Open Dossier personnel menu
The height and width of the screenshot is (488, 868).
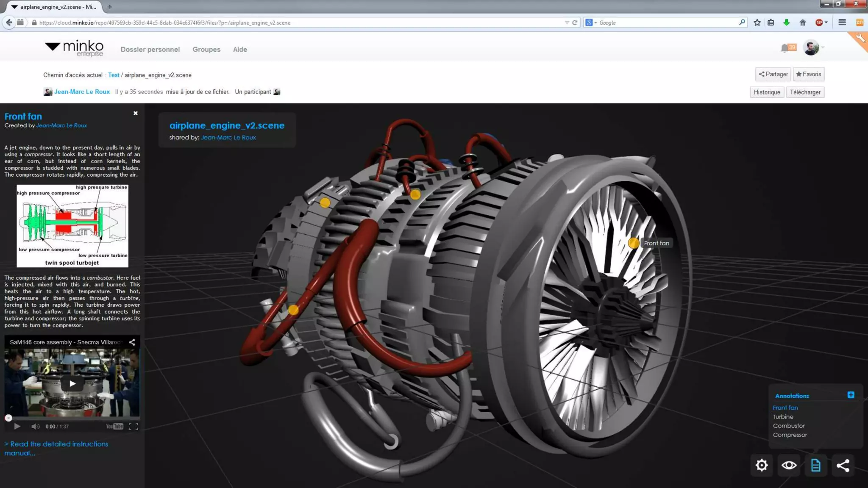pos(150,50)
